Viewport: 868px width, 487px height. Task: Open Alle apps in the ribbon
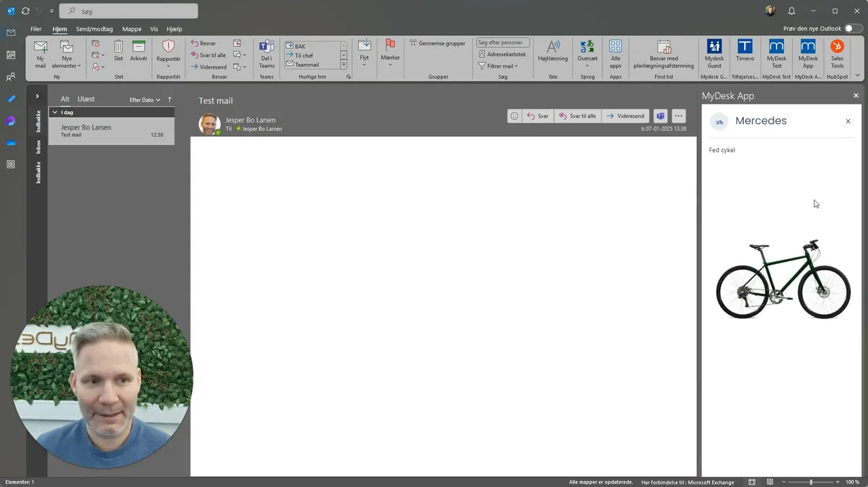coord(615,54)
